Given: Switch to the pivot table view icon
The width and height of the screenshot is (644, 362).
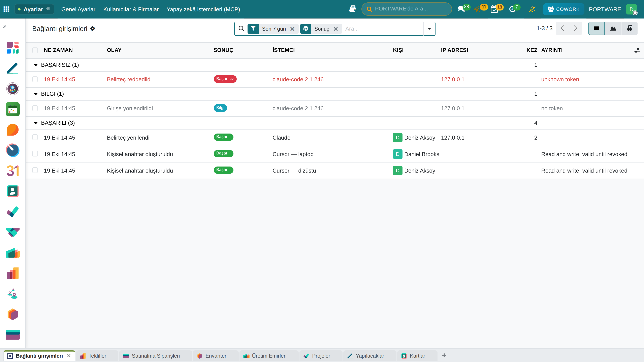Looking at the screenshot, I should tap(630, 28).
